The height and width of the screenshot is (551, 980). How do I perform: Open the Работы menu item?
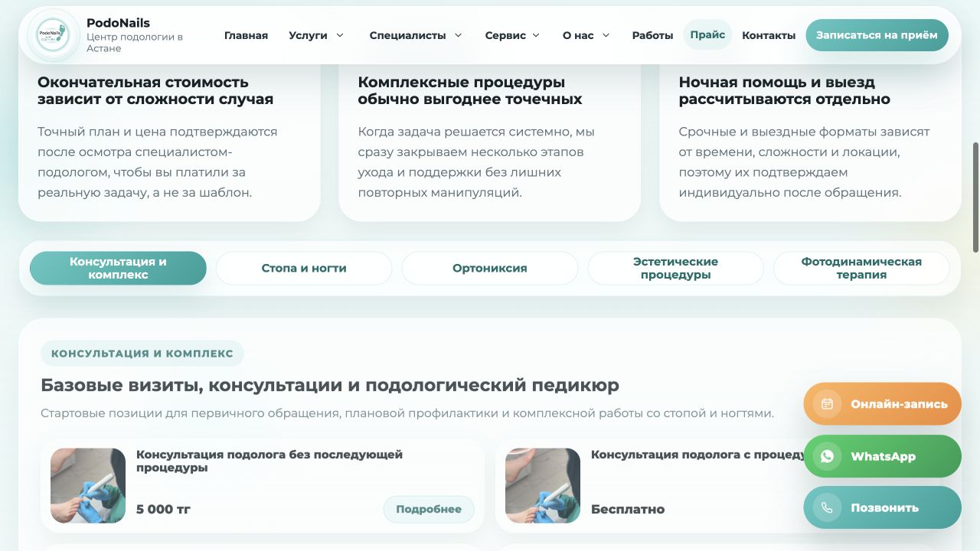pyautogui.click(x=652, y=35)
